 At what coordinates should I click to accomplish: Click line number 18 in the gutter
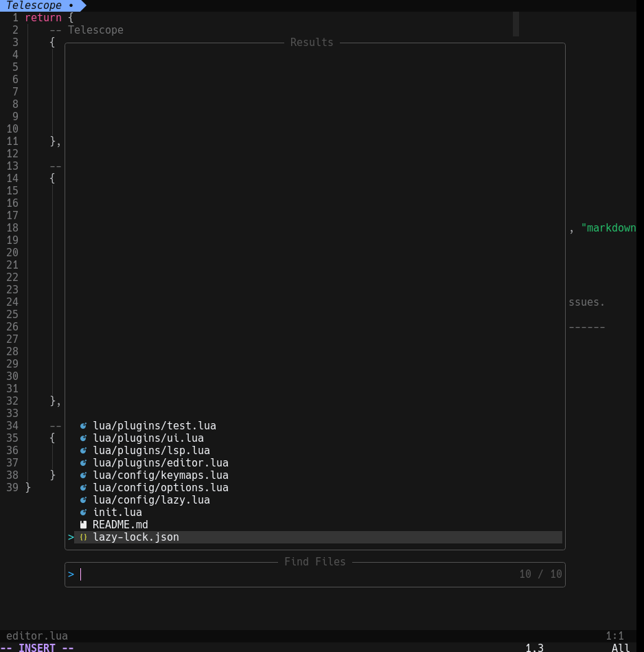(x=12, y=228)
